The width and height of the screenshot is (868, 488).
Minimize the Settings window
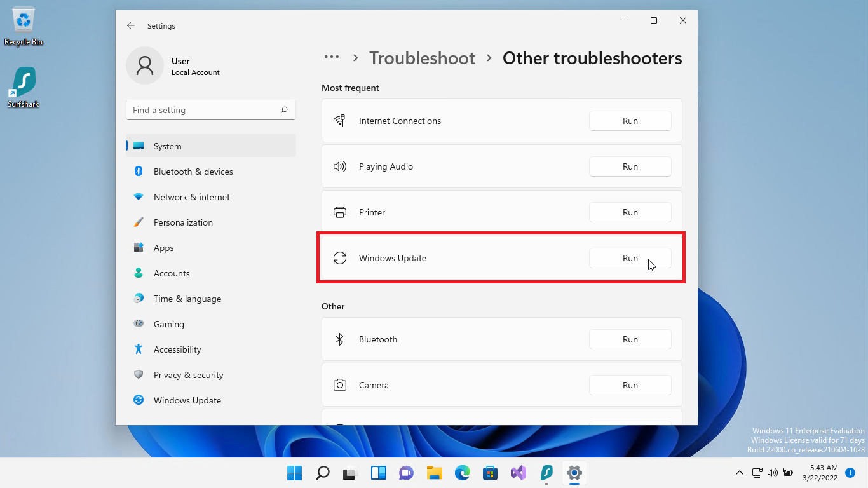point(625,20)
